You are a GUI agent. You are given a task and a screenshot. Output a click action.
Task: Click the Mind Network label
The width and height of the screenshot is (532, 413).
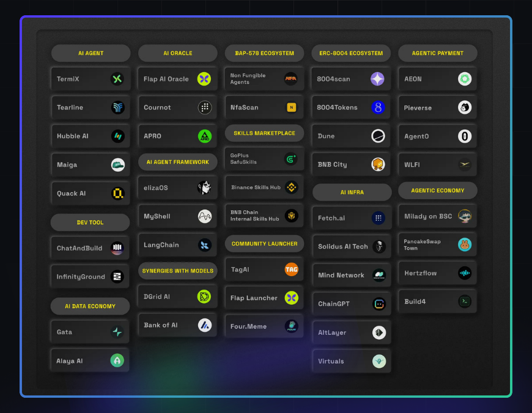coord(341,276)
